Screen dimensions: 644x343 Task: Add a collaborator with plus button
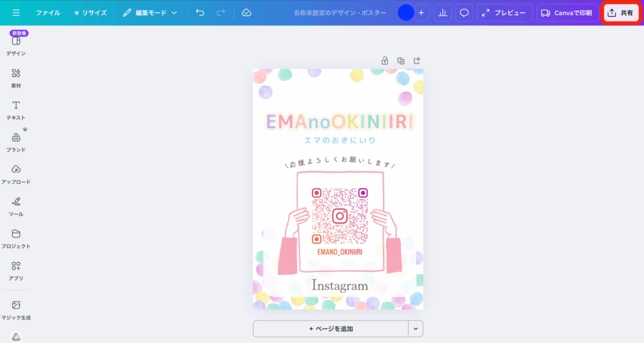421,13
